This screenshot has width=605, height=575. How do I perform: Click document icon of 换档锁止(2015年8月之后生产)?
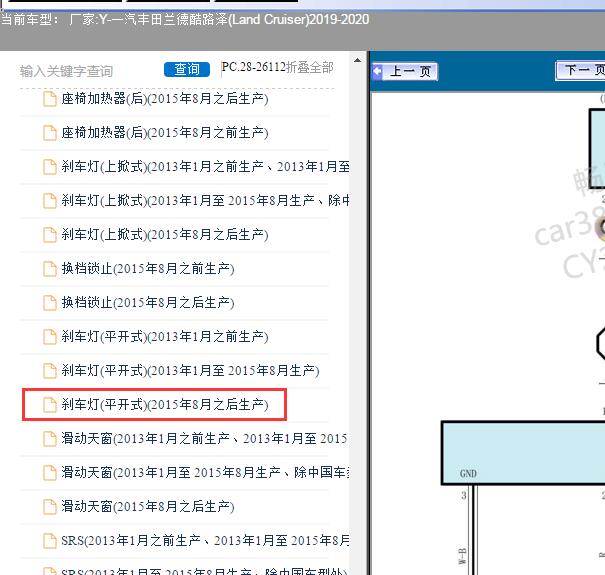50,303
